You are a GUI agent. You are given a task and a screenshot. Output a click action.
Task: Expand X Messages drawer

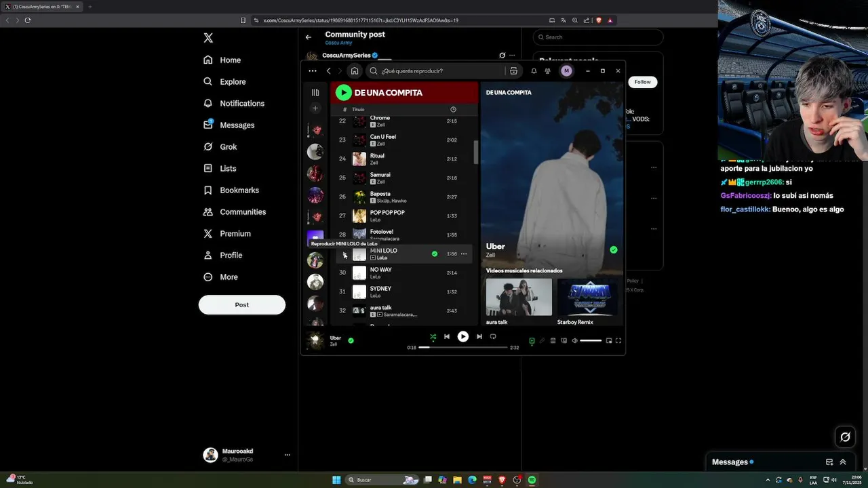(843, 462)
